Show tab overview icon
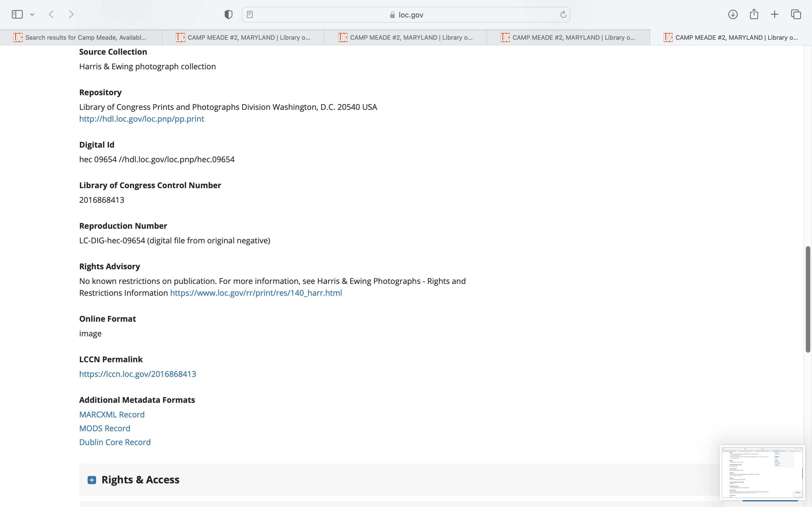Viewport: 812px width, 507px height. tap(796, 14)
